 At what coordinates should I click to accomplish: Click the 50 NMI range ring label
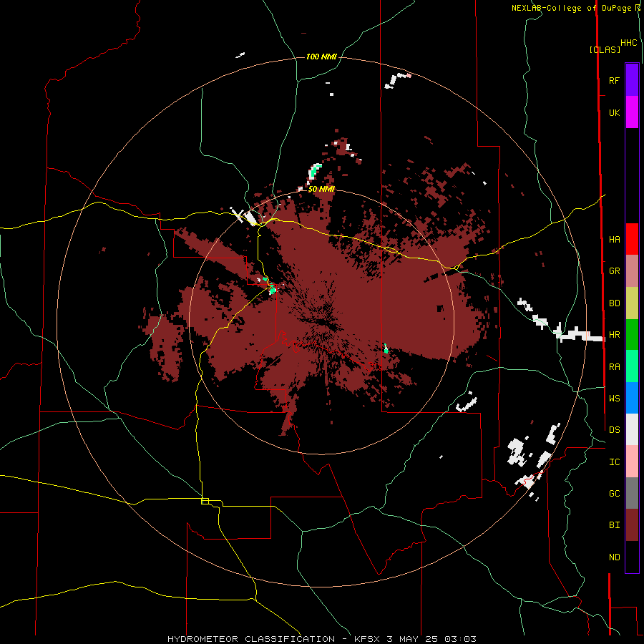(321, 189)
